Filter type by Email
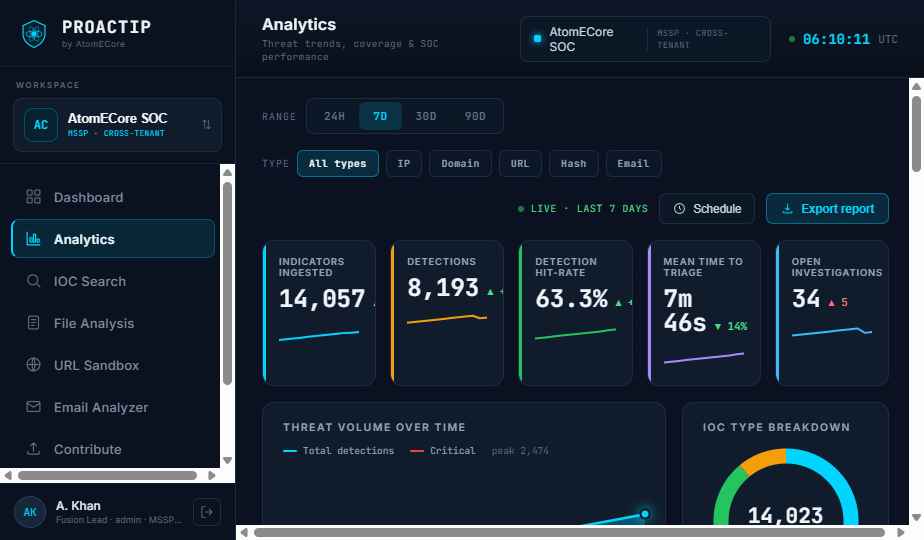This screenshot has height=540, width=924. click(x=633, y=163)
